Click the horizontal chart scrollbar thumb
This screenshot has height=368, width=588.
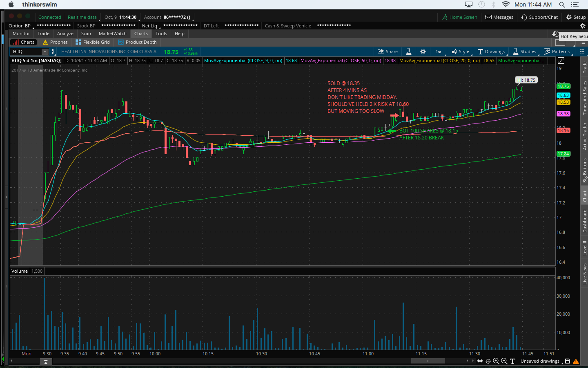[428, 361]
